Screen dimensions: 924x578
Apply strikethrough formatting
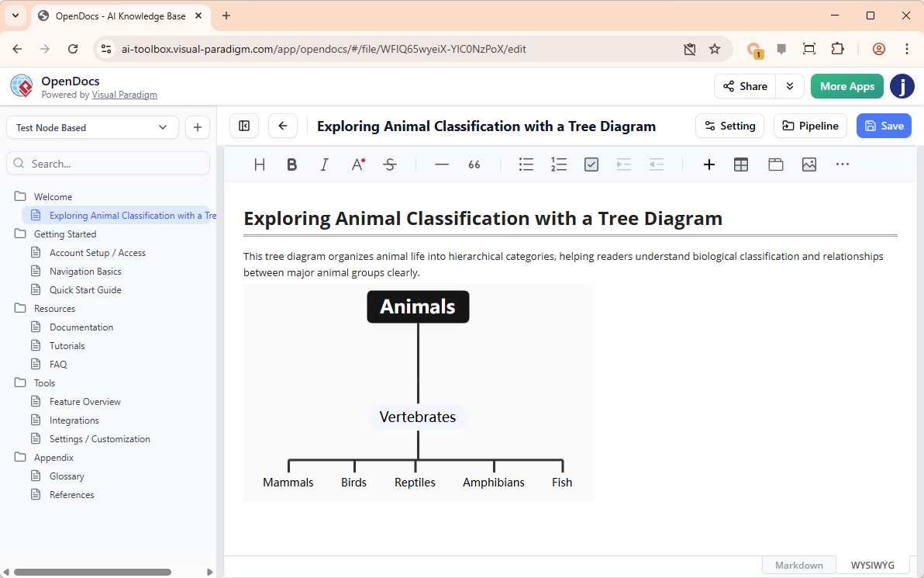click(x=390, y=164)
